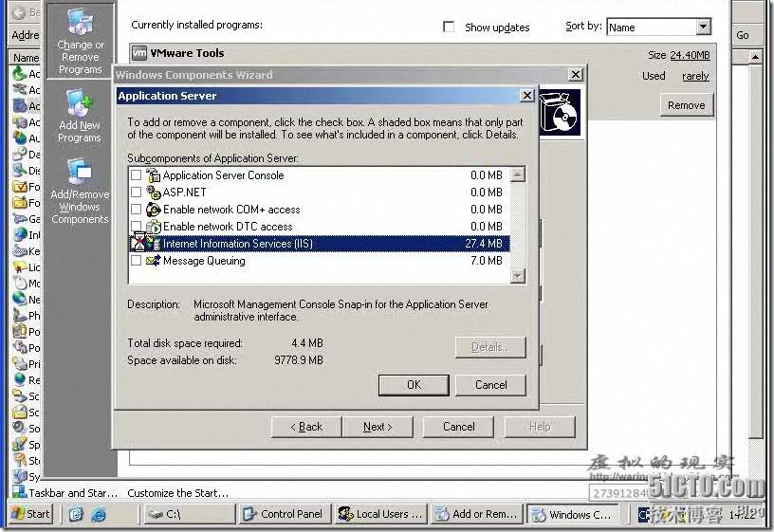774x532 pixels.
Task: Click the Sounds icon in Control Panel
Action: click(x=20, y=428)
